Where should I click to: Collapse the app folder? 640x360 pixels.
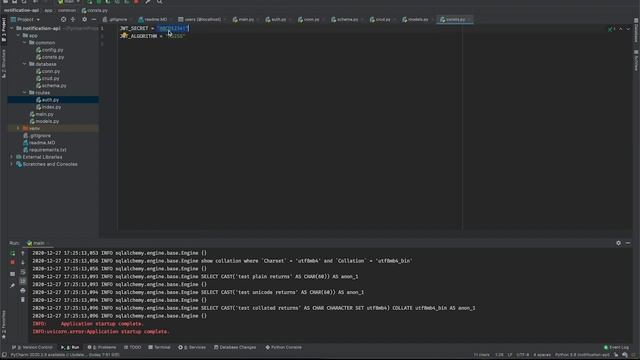click(x=18, y=36)
